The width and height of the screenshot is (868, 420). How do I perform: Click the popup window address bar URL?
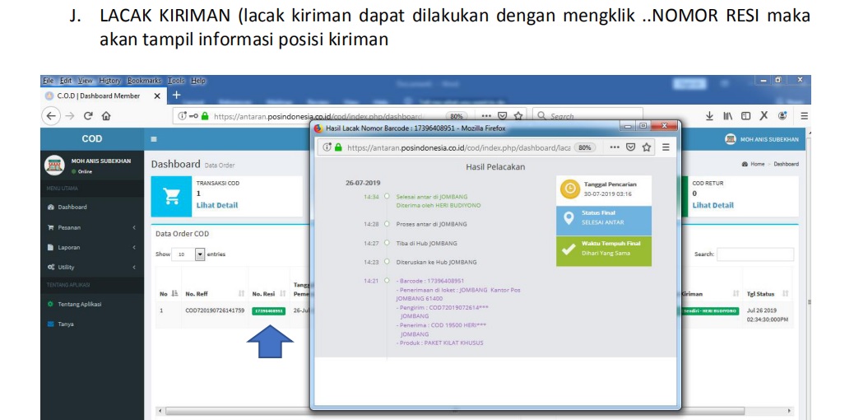pyautogui.click(x=458, y=148)
